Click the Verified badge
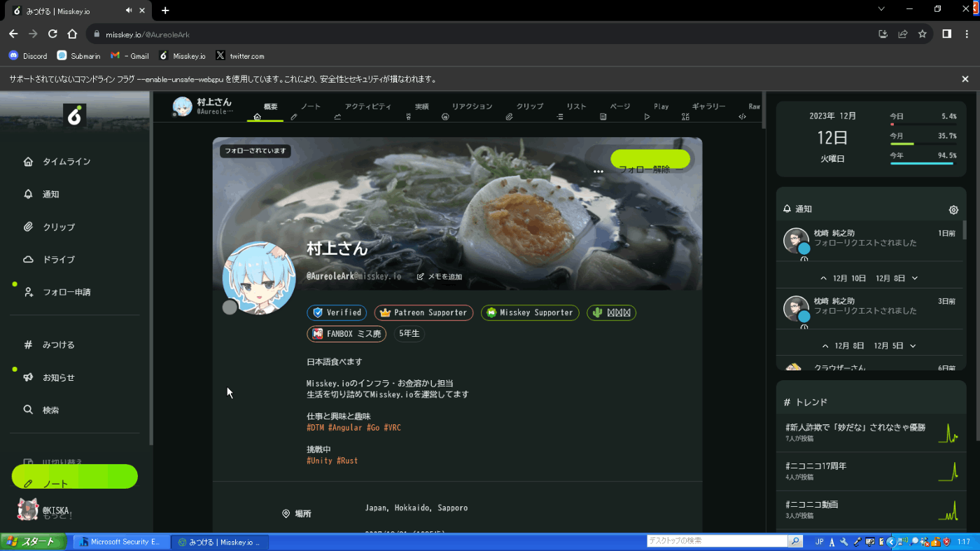 pos(337,312)
